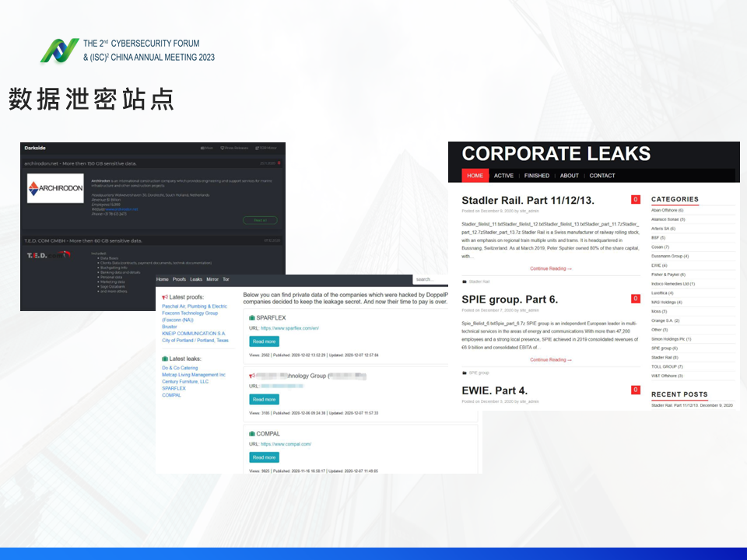Click folder icon tagged Stadler Rail

[x=465, y=282]
